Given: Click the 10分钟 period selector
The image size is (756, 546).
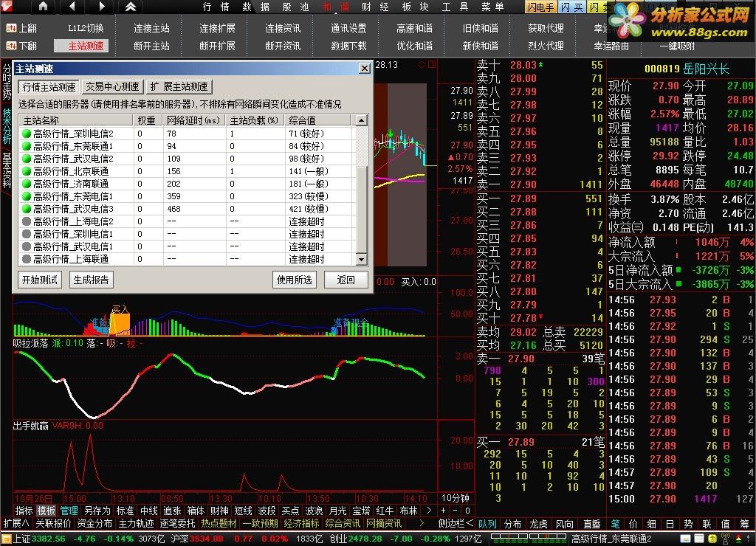Looking at the screenshot, I should 455,498.
